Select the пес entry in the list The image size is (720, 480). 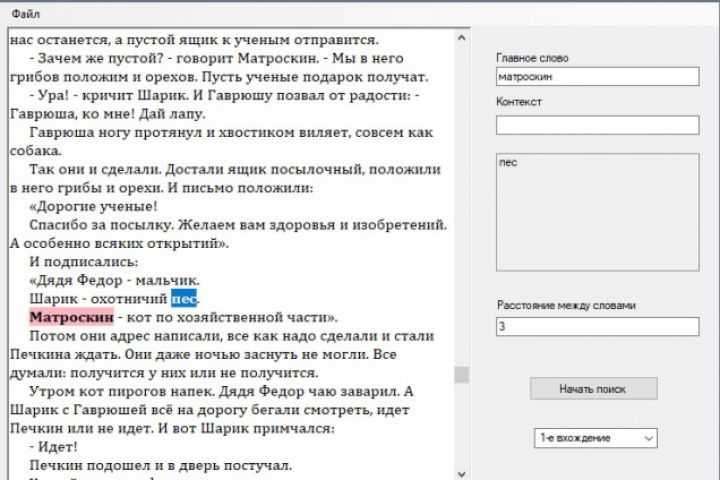tap(508, 162)
